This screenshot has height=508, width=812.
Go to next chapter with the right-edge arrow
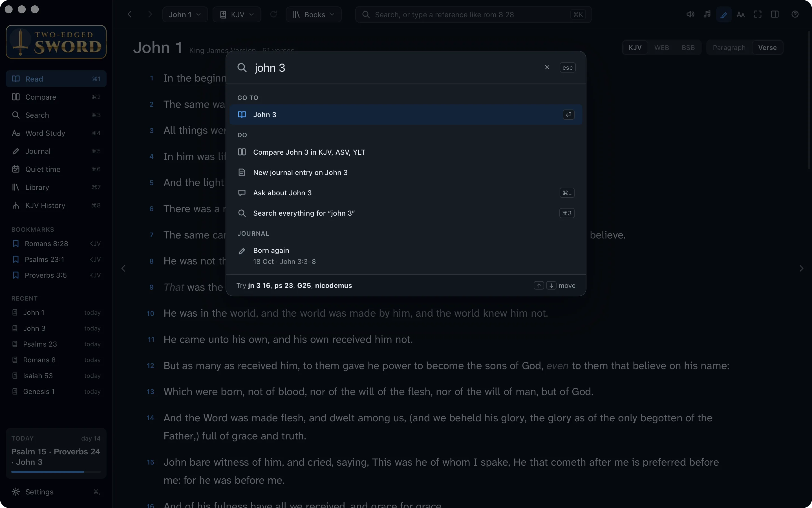pos(801,268)
